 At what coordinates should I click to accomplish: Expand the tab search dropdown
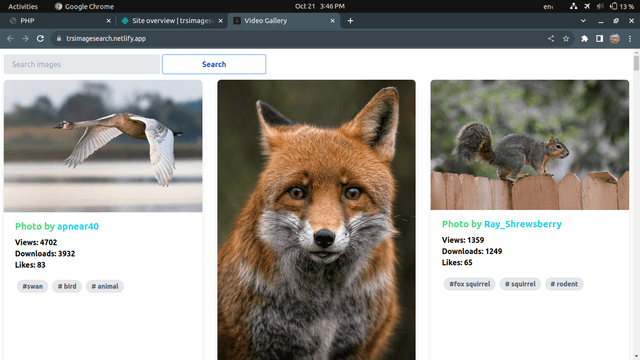pyautogui.click(x=583, y=21)
